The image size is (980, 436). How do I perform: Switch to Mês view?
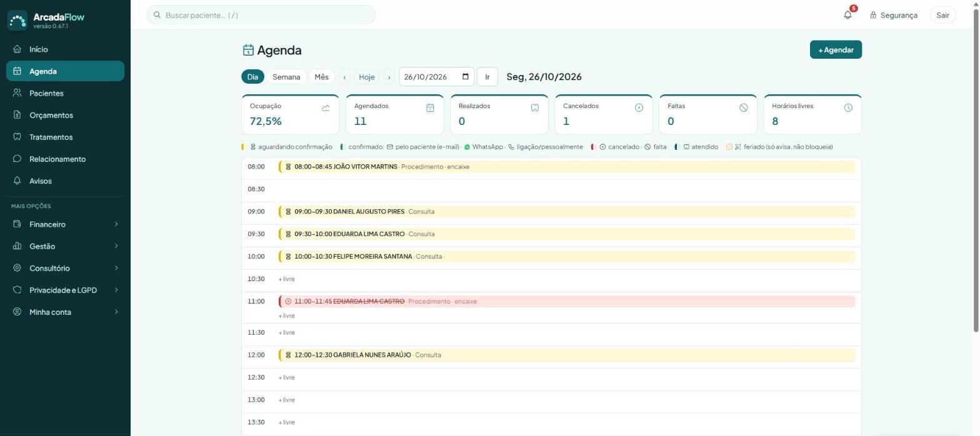[x=321, y=77]
